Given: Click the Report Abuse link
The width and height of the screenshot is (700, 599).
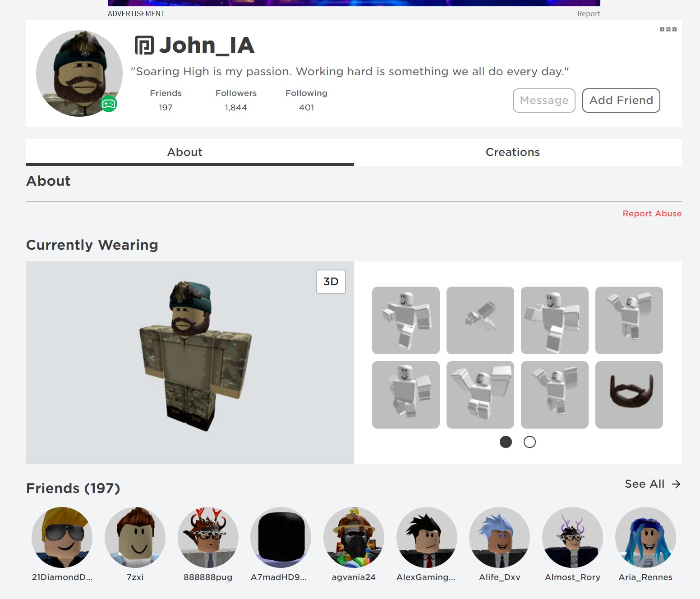Looking at the screenshot, I should click(652, 214).
